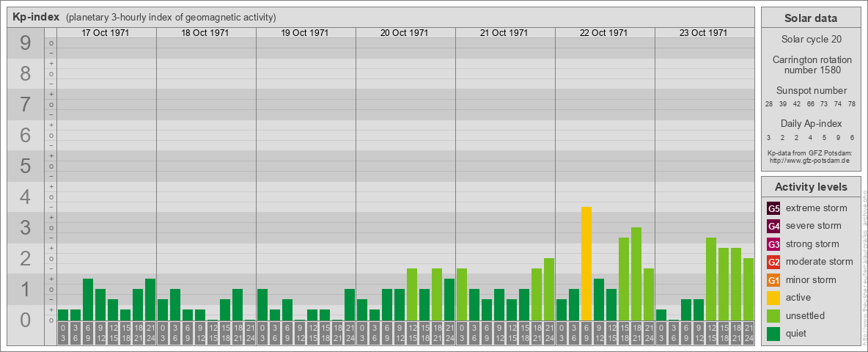Image resolution: width=868 pixels, height=352 pixels.
Task: Click the 'Kp-index' chart title
Action: tap(36, 17)
